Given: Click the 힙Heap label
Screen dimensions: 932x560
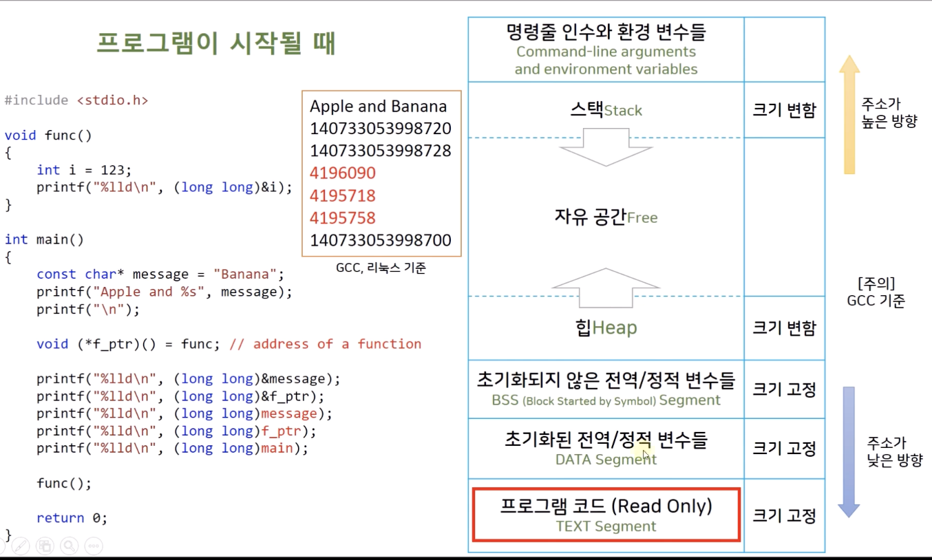Looking at the screenshot, I should 606,327.
